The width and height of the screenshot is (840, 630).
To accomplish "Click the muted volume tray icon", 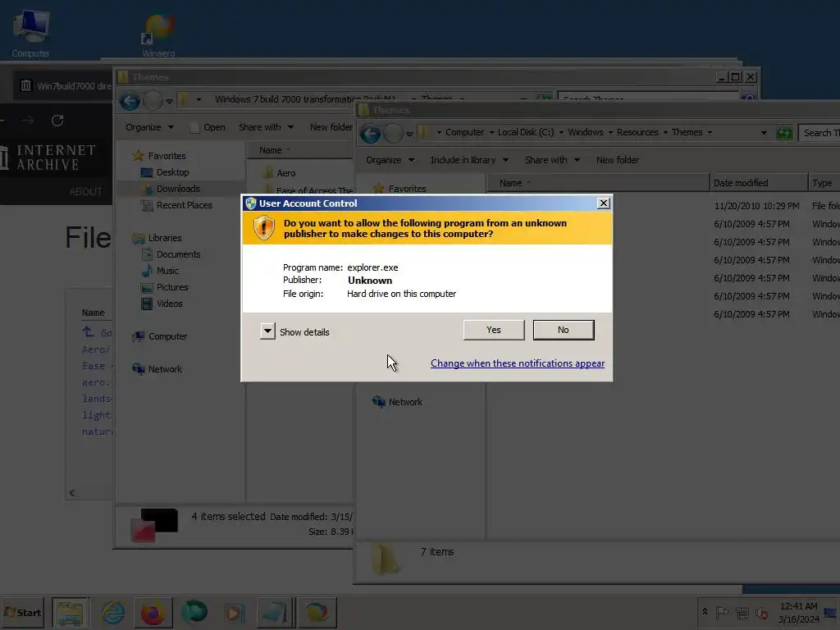I will pos(761,612).
